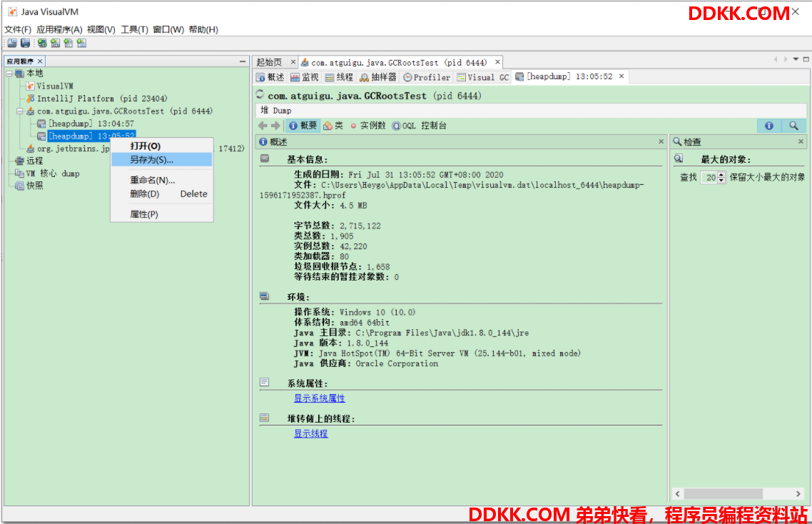Click the 基本信息 section icon

click(x=265, y=158)
